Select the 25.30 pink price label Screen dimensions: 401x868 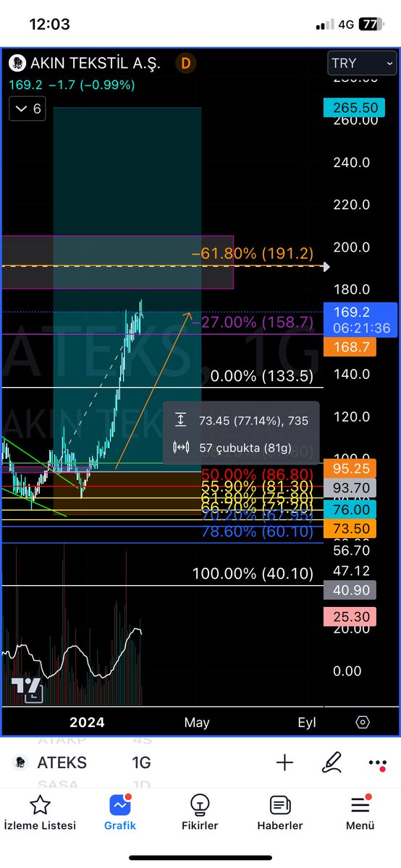pos(350,617)
